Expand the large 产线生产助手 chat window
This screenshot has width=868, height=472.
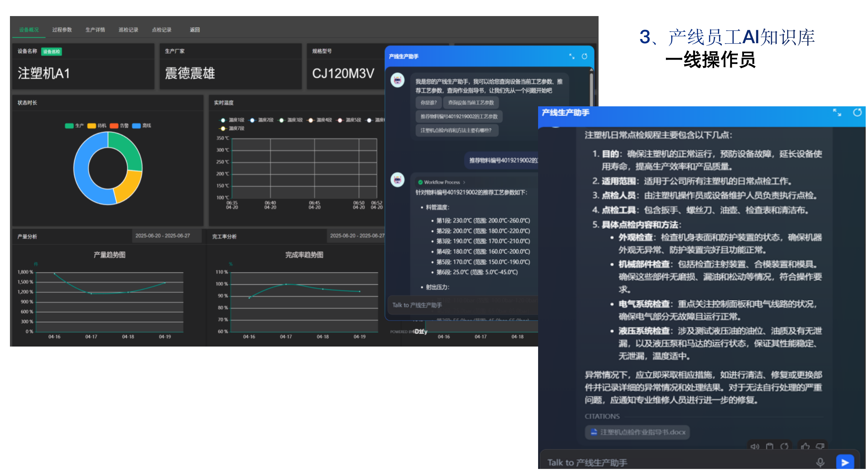tap(837, 112)
